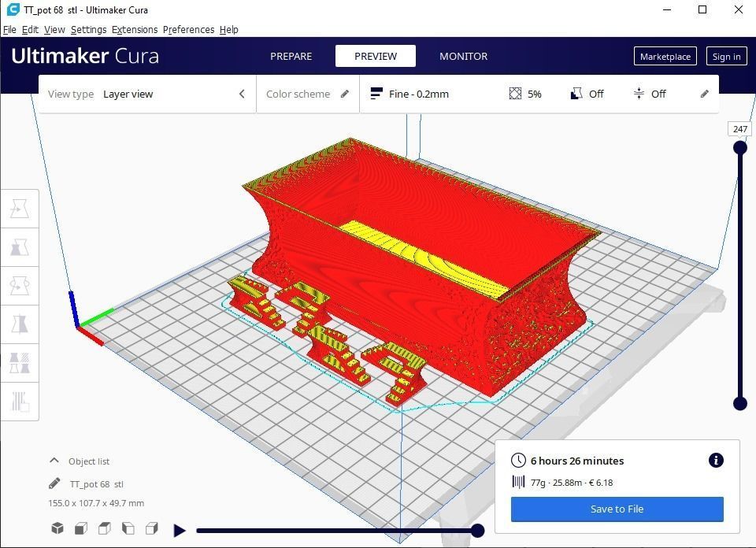Screen dimensions: 756x548
Task: Open the View type Layer view dropdown
Action: point(147,94)
